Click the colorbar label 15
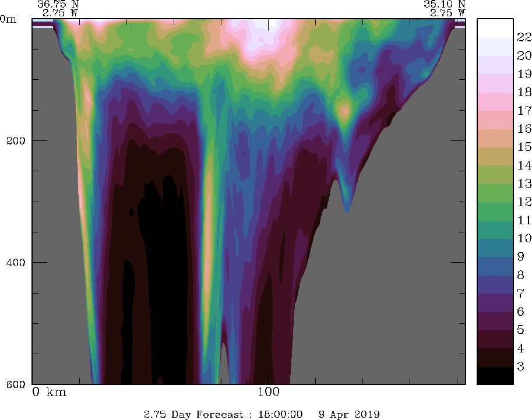The height and width of the screenshot is (420, 532). coord(524,147)
